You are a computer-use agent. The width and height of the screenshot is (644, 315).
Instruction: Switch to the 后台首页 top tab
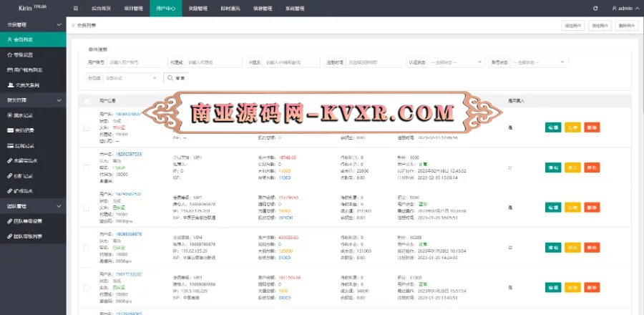101,8
